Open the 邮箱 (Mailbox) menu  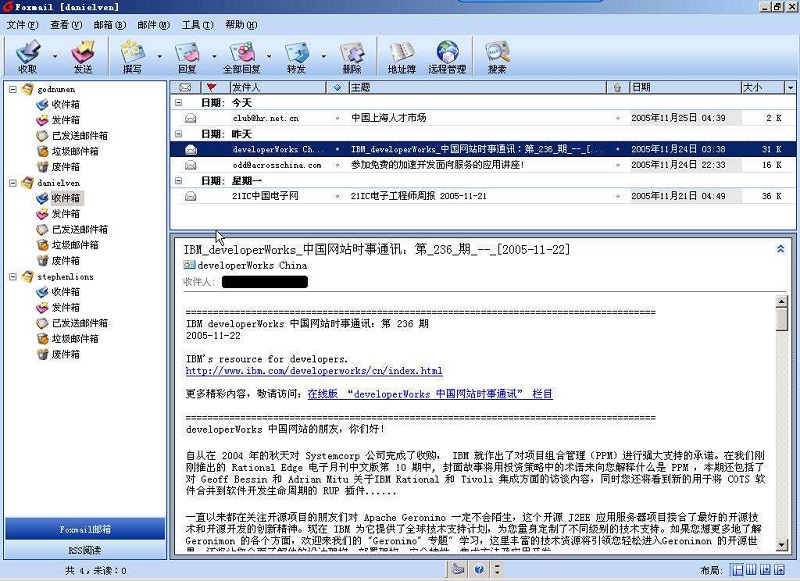[108, 24]
